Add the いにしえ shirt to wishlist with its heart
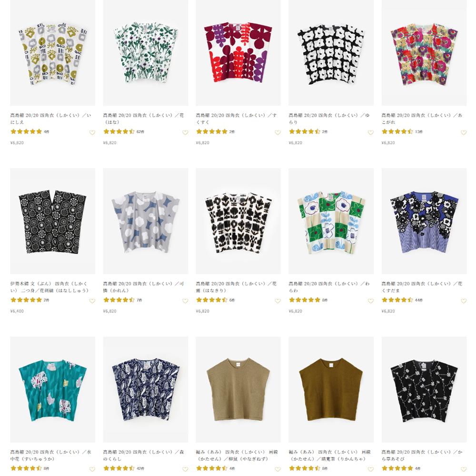The image size is (476, 476). pyautogui.click(x=92, y=133)
